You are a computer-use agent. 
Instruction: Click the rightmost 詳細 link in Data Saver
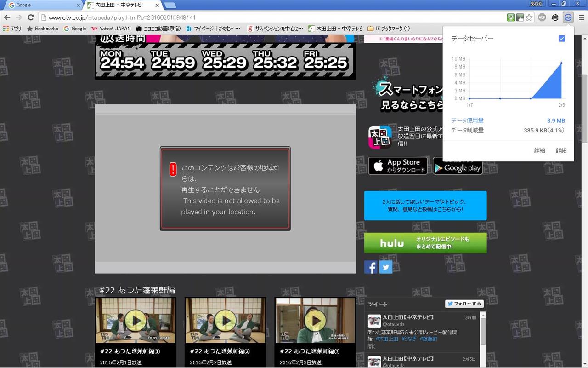tap(561, 151)
